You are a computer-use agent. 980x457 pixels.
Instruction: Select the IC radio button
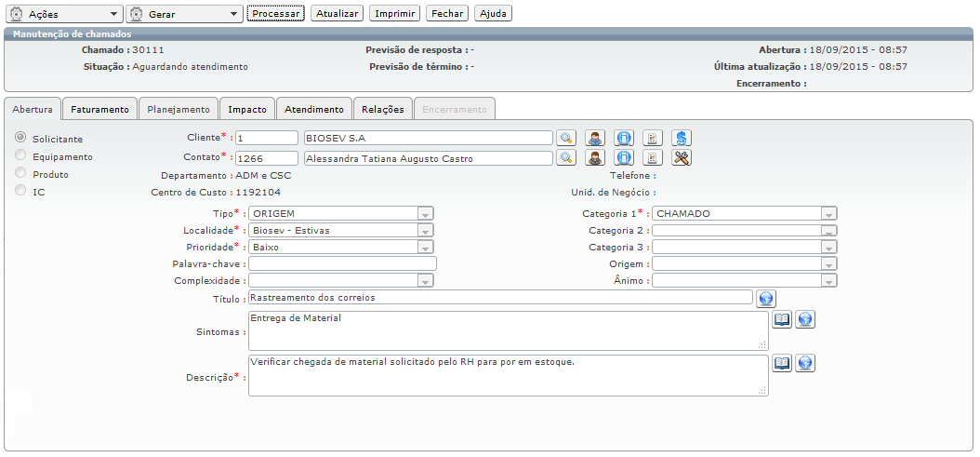pyautogui.click(x=20, y=191)
